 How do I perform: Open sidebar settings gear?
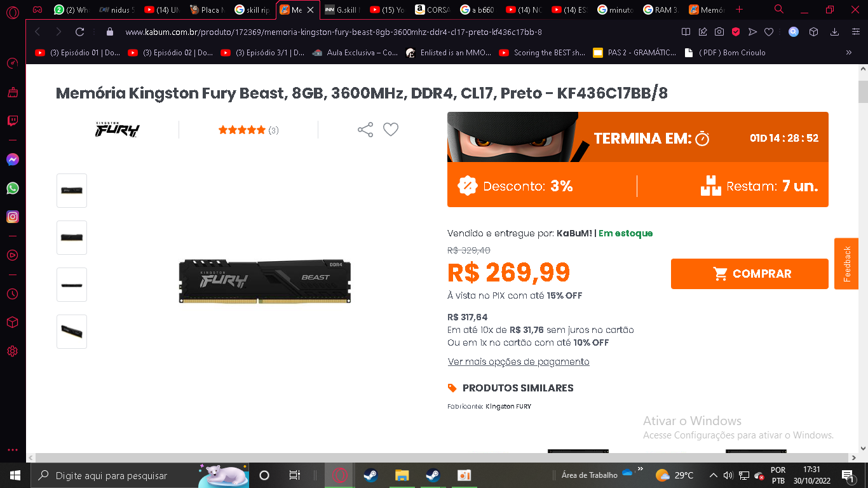pyautogui.click(x=13, y=351)
